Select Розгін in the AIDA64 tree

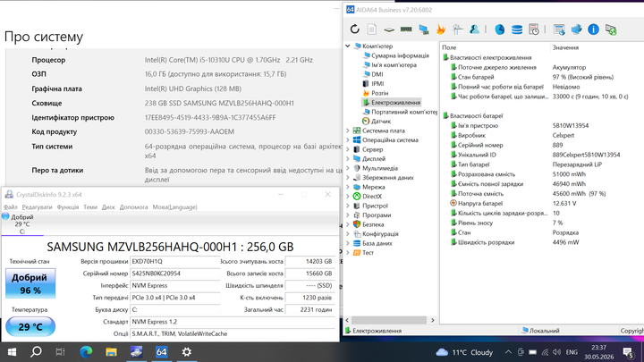click(379, 93)
